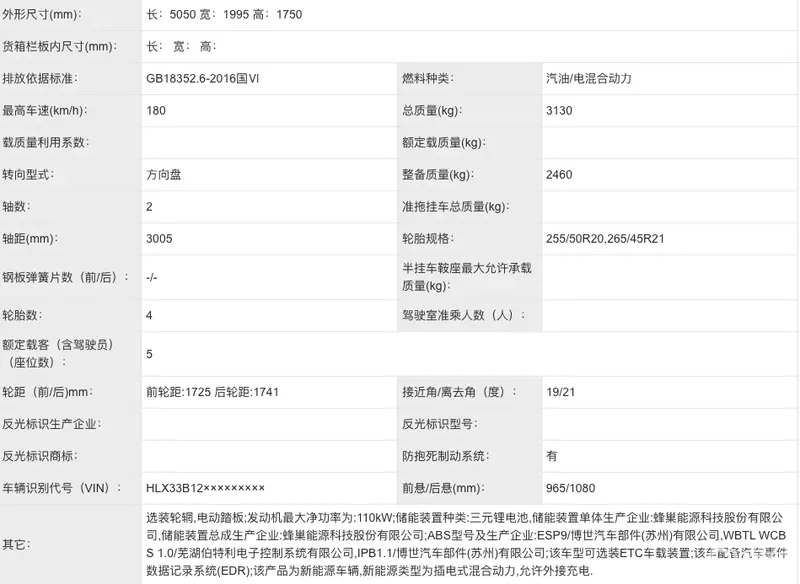
Task: Click the top speed value 180
Action: (153, 111)
